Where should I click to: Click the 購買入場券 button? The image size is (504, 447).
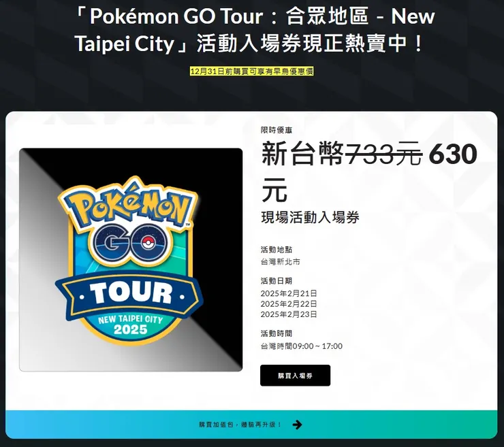click(295, 376)
